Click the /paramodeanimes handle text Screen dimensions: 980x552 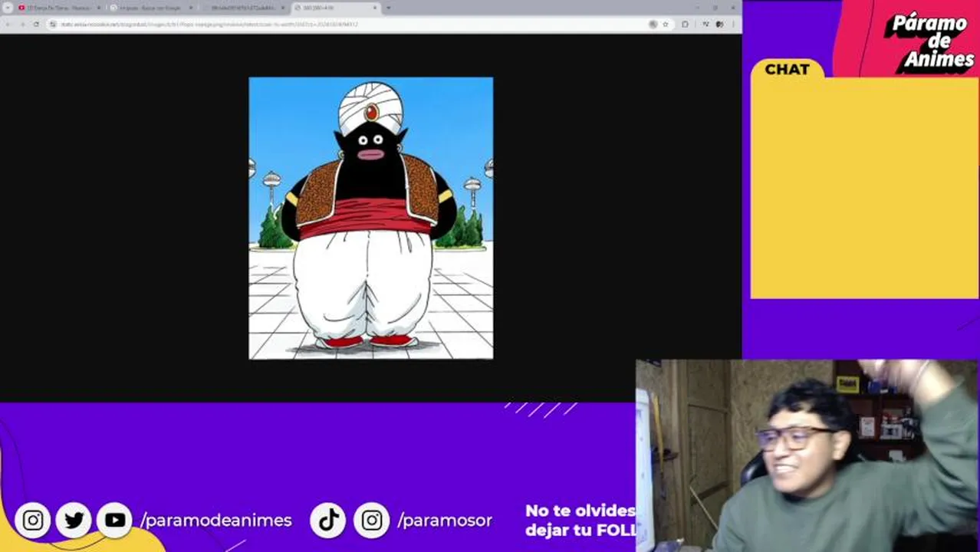(x=216, y=521)
